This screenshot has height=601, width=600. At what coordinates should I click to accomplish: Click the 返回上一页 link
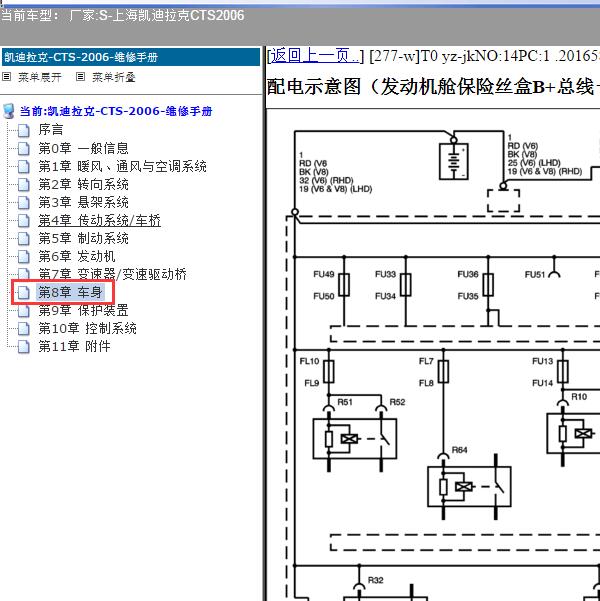coord(314,56)
